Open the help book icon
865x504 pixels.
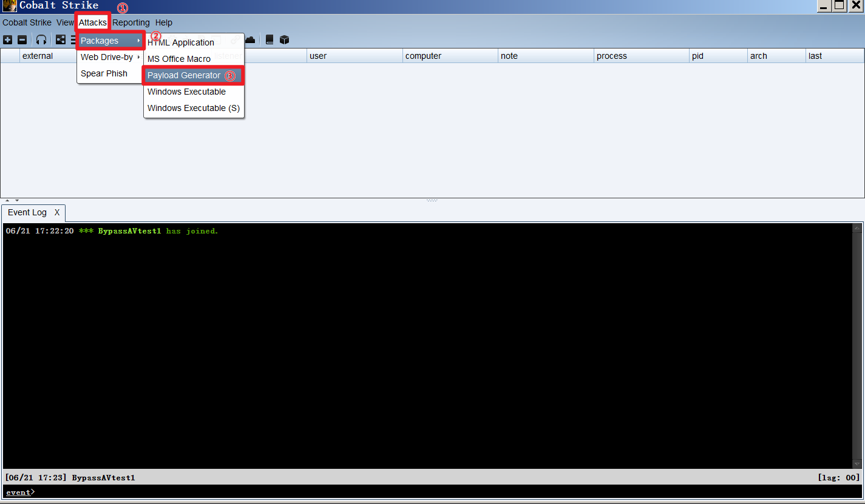(x=270, y=40)
